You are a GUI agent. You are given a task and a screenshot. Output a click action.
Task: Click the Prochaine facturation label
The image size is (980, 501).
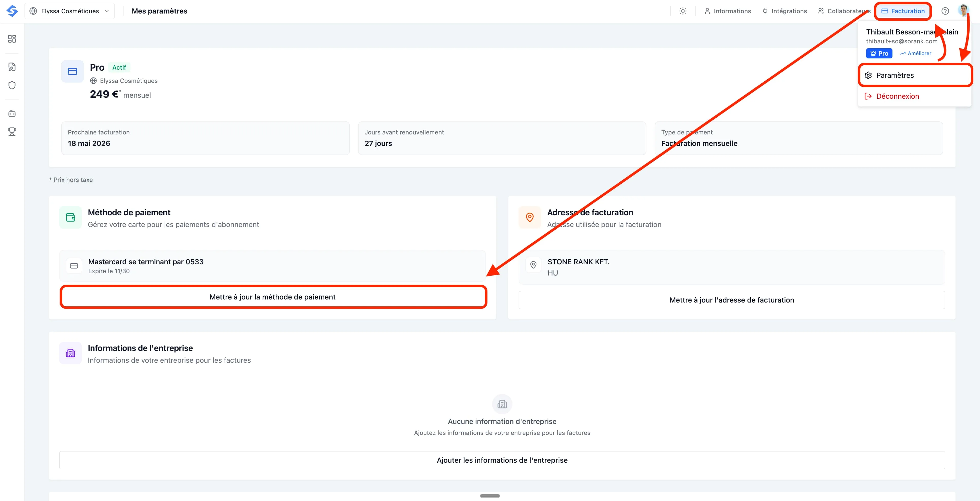coord(99,132)
